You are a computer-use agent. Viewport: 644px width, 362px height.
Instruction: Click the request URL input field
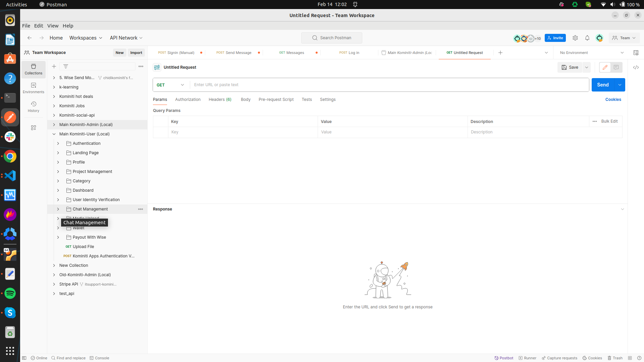click(389, 85)
